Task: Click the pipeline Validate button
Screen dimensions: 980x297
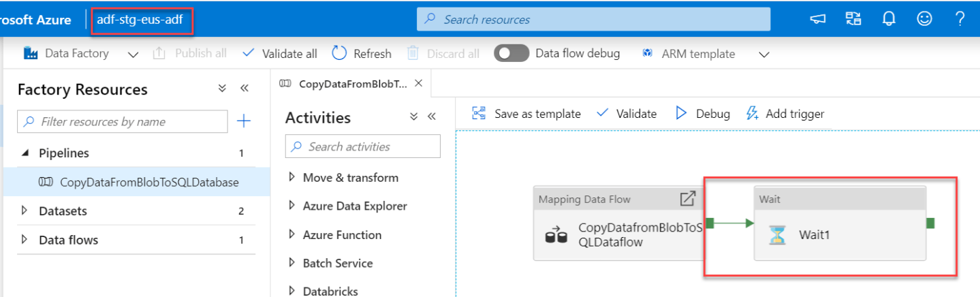Action: tap(627, 114)
